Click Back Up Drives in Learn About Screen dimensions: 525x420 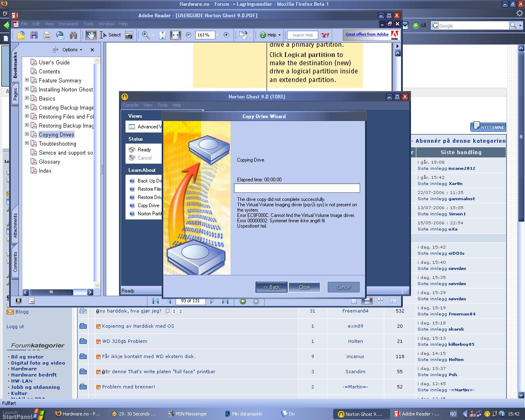(x=149, y=181)
